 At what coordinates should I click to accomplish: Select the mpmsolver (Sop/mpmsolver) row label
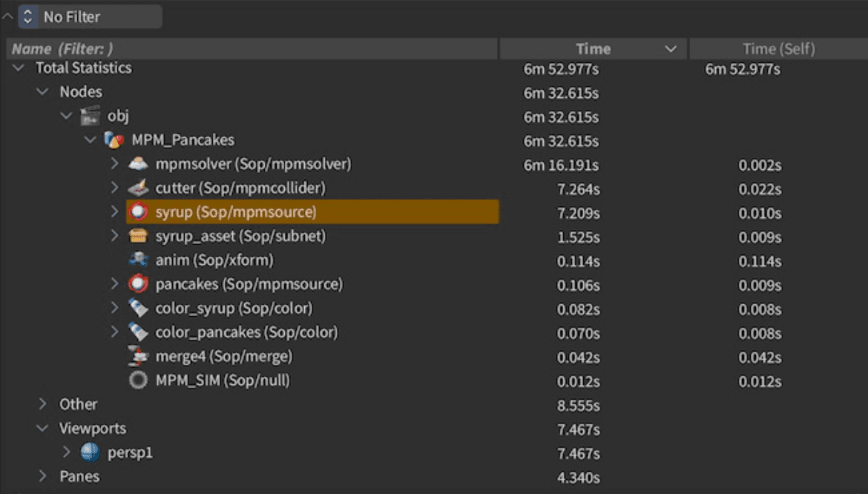254,165
